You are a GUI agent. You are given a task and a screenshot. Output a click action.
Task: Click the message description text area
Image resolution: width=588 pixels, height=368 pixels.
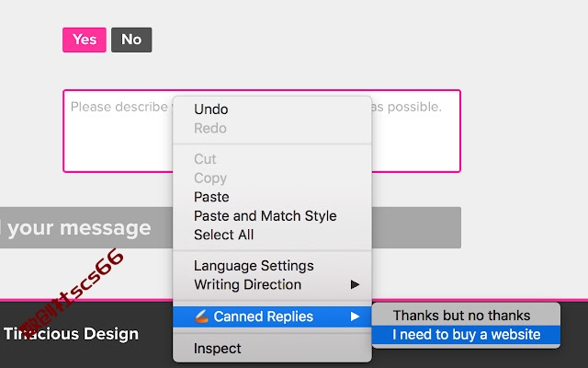(262, 131)
